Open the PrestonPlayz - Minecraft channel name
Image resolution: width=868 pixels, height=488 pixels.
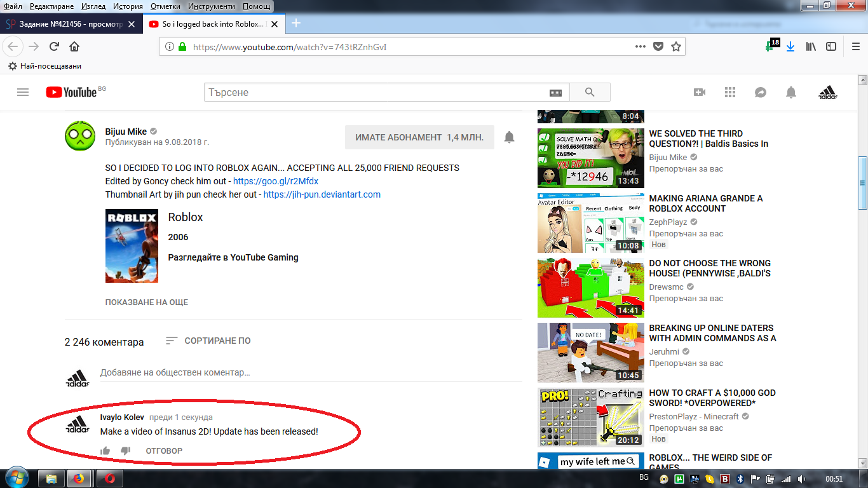click(x=694, y=417)
